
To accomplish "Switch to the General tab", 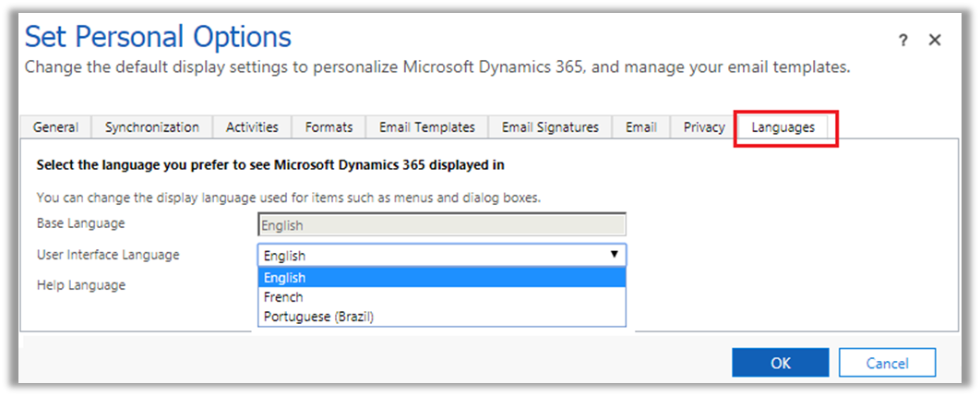I will 55,127.
